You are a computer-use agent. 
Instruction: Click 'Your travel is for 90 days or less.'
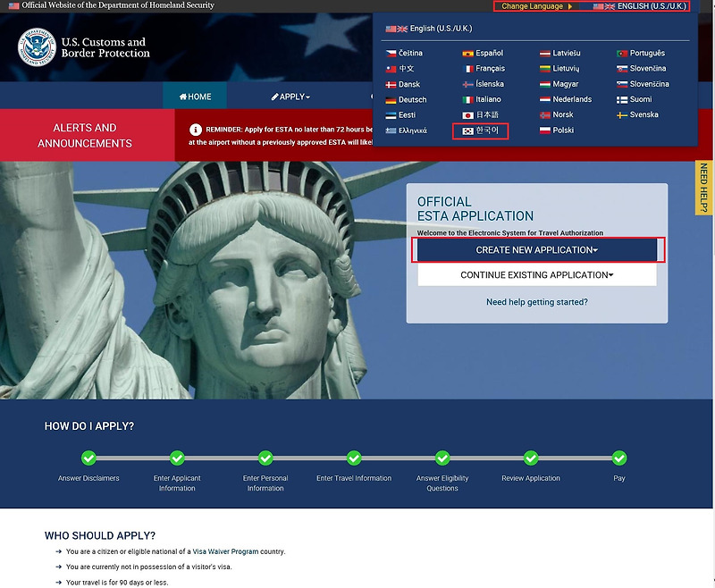coord(117,583)
